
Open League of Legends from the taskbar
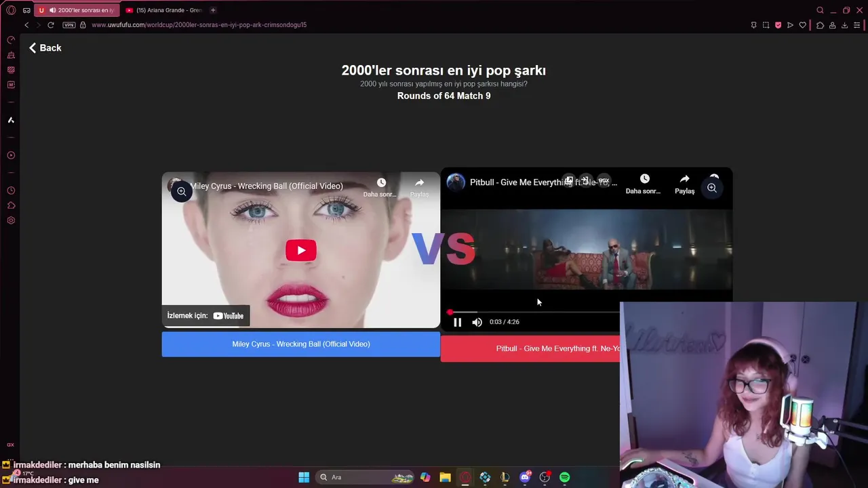point(505,477)
